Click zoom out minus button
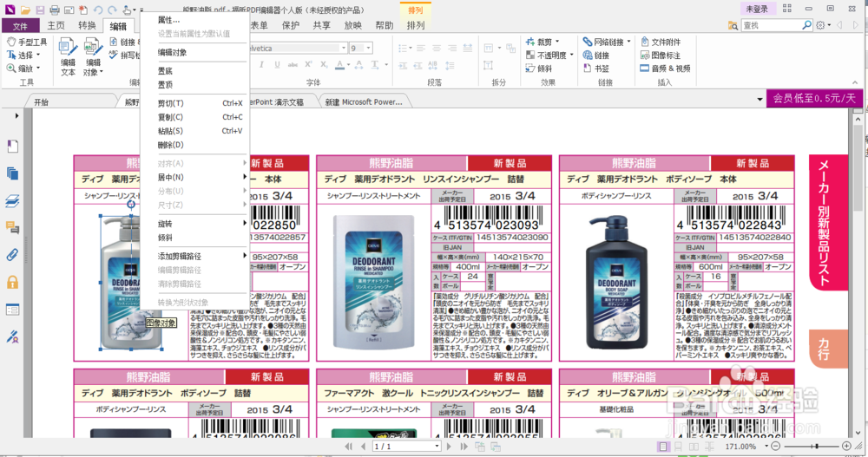 pos(776,446)
